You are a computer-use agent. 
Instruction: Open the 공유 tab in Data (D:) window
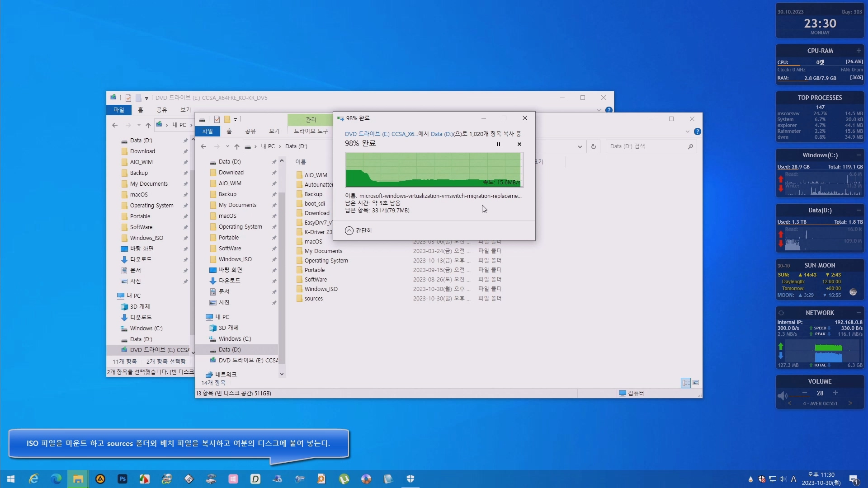tap(250, 131)
